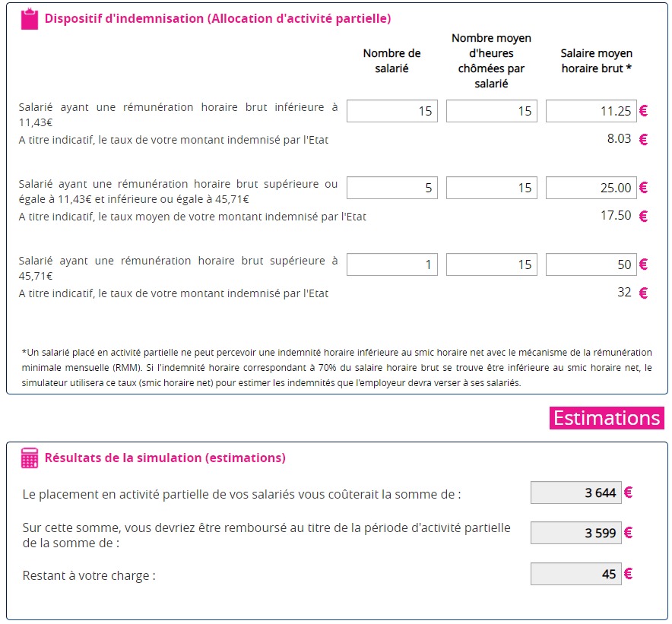Click the euro symbol next to 11.25 salary

[x=643, y=111]
